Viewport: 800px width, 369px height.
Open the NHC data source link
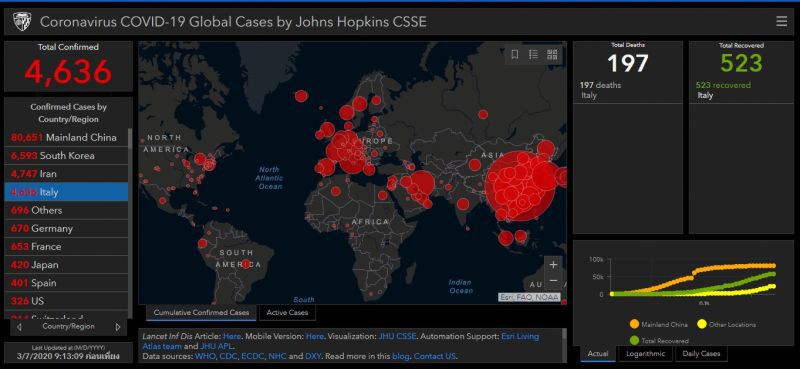coord(277,356)
